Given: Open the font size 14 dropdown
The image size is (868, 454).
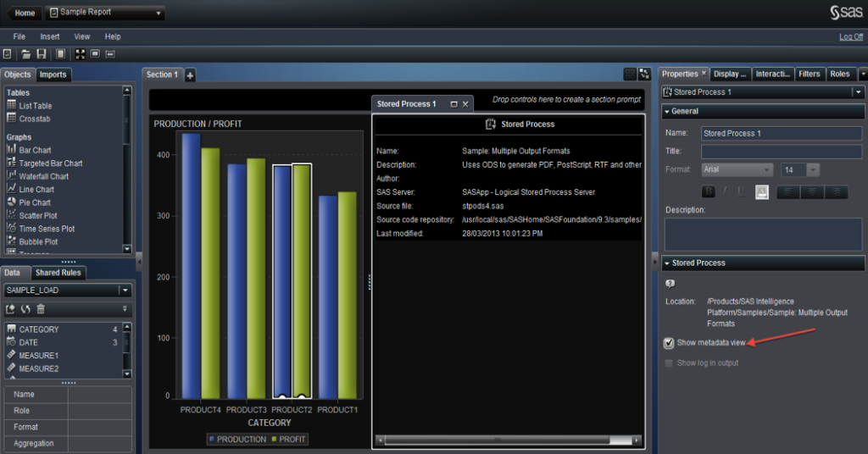Looking at the screenshot, I should pyautogui.click(x=813, y=169).
